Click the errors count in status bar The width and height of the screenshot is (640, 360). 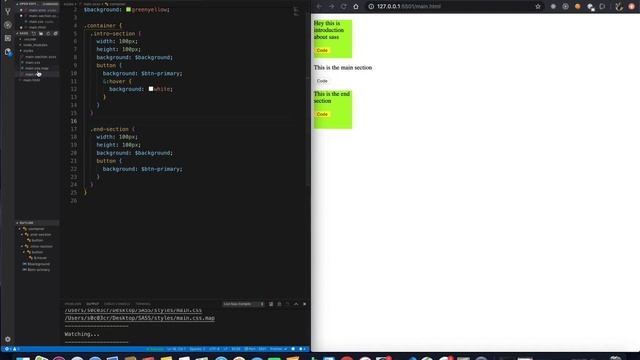[7, 349]
